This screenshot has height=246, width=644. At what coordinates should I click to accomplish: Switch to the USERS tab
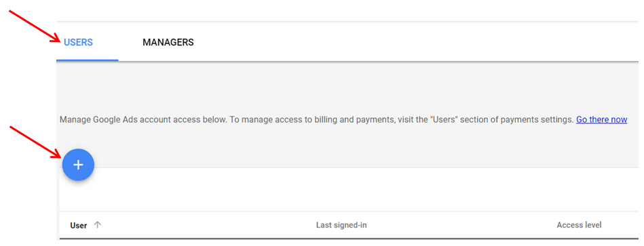(78, 42)
